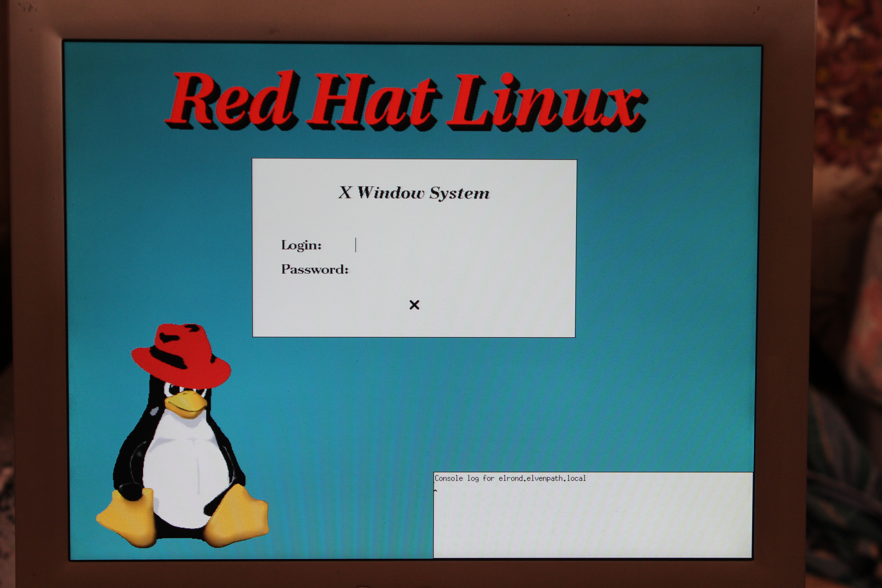Click the empty console log window area
The image size is (882, 588).
tap(592, 525)
